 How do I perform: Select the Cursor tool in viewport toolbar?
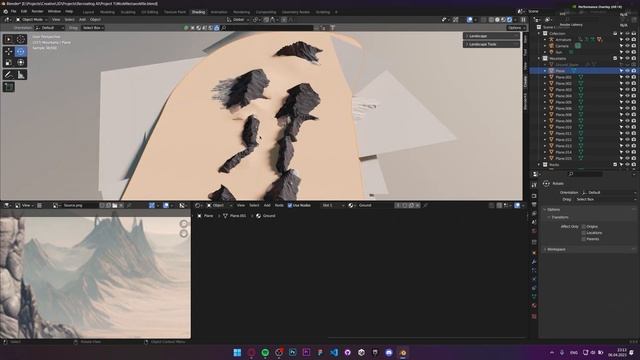pyautogui.click(x=20, y=39)
